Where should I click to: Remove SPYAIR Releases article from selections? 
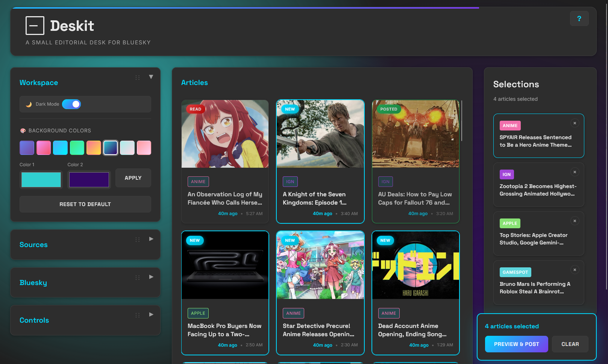[x=575, y=123]
